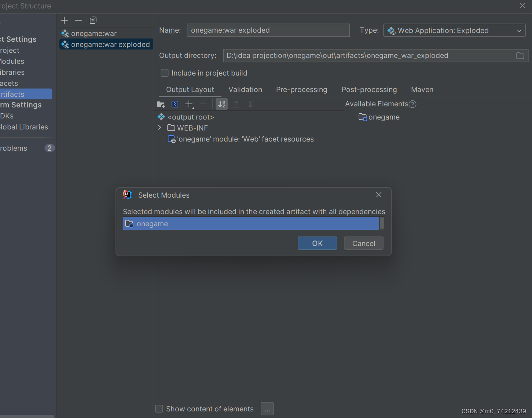
Task: Open the Validation tab
Action: (245, 89)
